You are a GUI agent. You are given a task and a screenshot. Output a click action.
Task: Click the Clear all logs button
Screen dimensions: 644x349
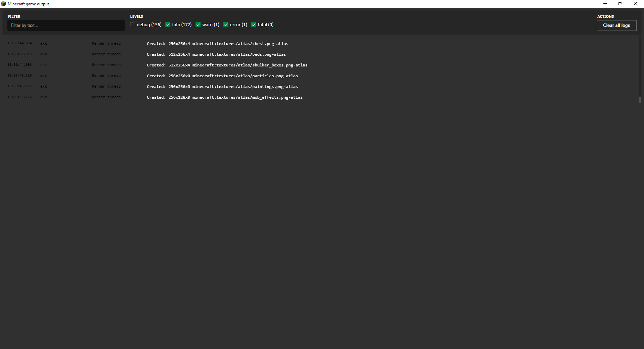616,26
